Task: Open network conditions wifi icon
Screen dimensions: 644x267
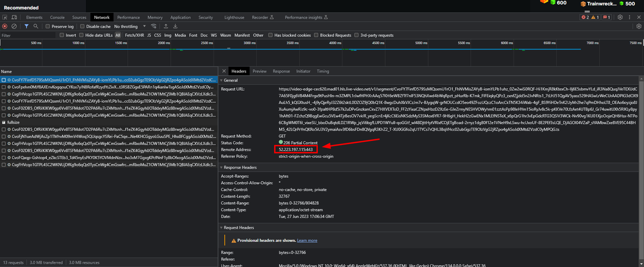Action: pyautogui.click(x=155, y=26)
